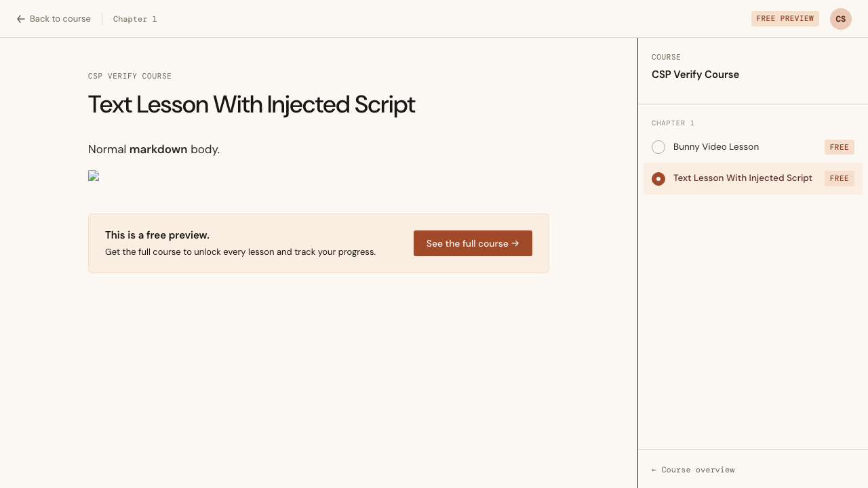Viewport: 868px width, 488px height.
Task: Click the Chapter 1 breadcrumb label
Action: (x=135, y=19)
